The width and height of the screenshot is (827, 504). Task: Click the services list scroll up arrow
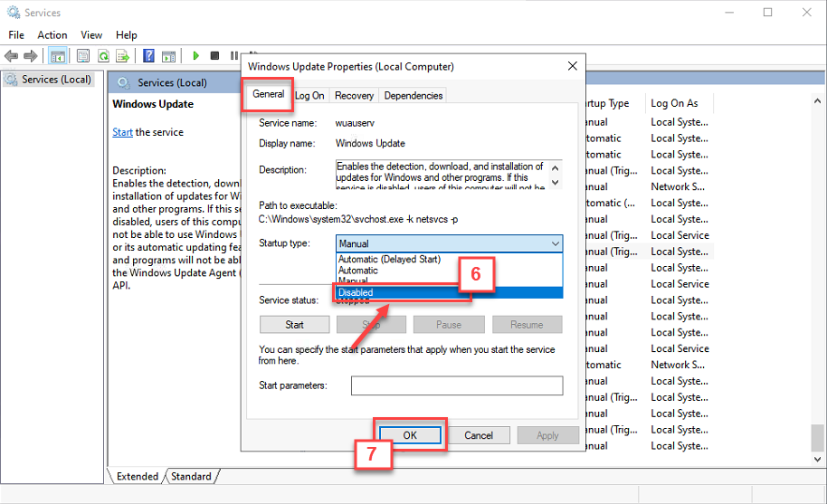click(x=817, y=100)
